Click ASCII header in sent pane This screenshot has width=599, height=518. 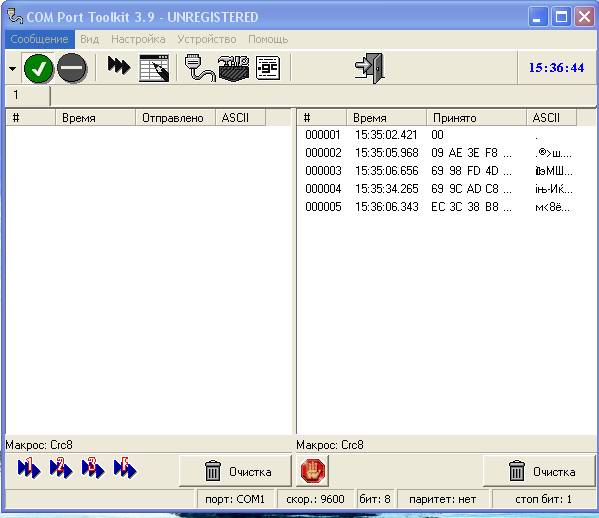click(240, 118)
